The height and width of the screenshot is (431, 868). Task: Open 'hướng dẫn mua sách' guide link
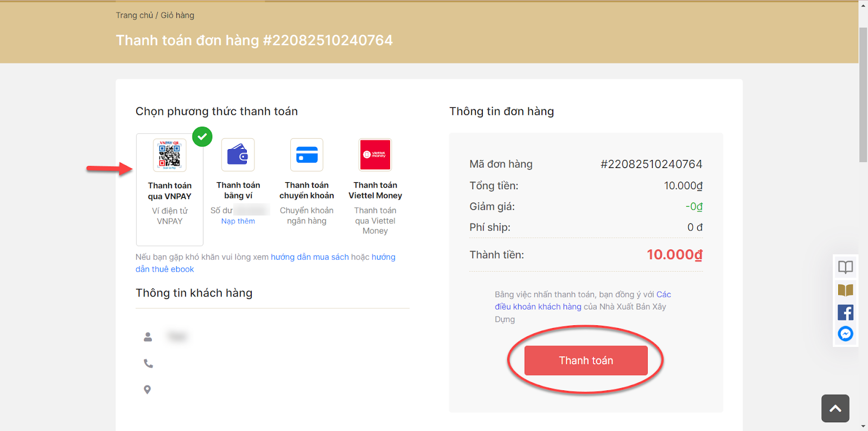[x=310, y=257]
